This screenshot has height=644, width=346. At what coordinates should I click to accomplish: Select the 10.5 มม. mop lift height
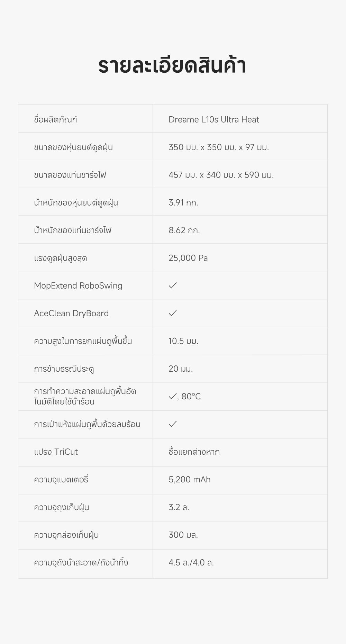coord(183,341)
